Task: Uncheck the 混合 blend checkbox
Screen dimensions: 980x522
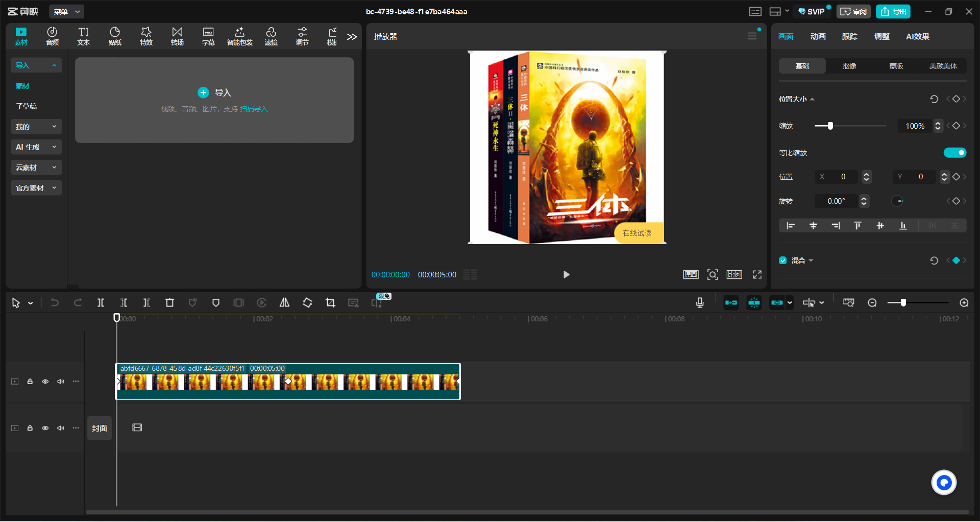Action: [783, 260]
